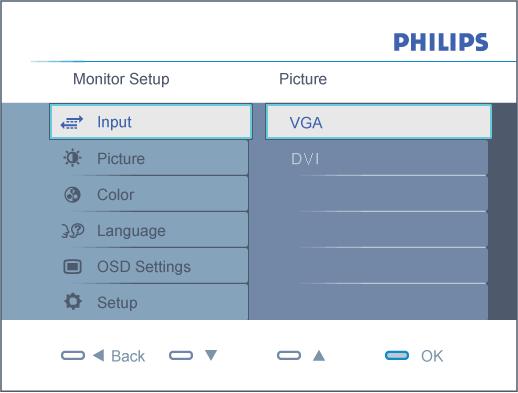This screenshot has width=518, height=393.
Task: Click the Language speech icon
Action: click(73, 230)
